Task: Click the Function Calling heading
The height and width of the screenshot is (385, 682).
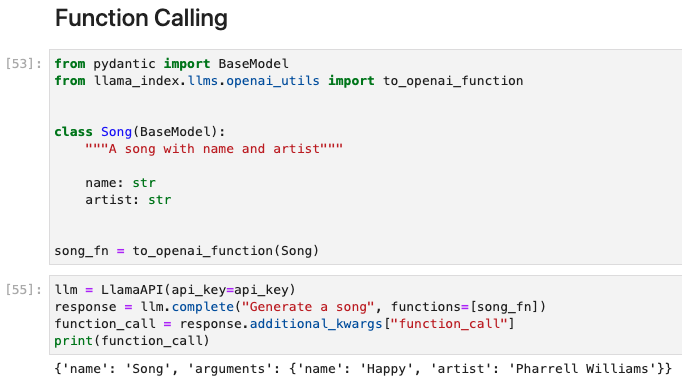Action: 141,18
